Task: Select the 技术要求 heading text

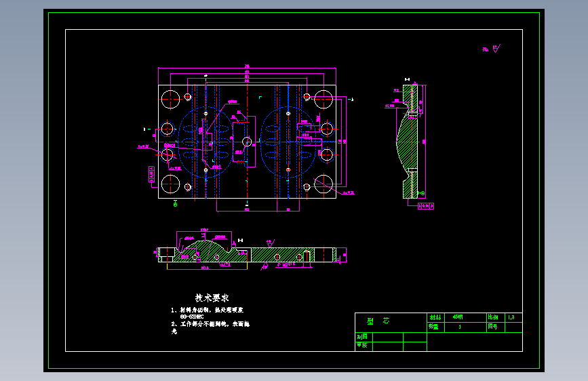Action: click(212, 298)
